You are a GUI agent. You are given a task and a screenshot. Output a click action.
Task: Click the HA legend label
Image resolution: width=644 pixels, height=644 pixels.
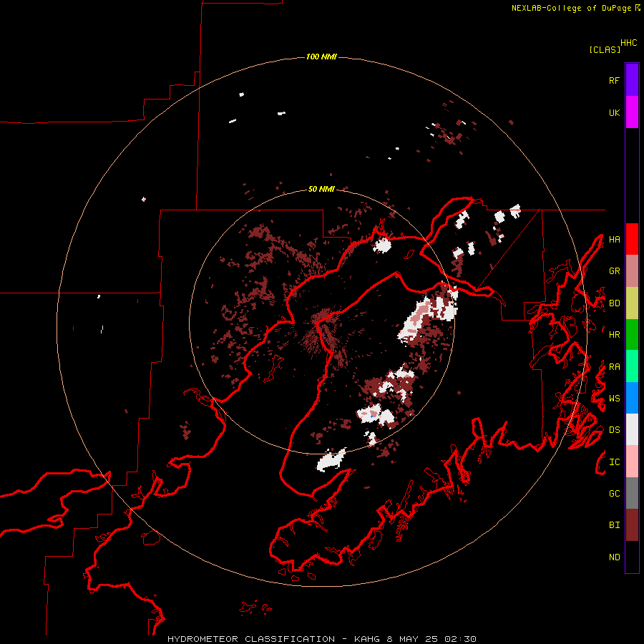point(614,240)
